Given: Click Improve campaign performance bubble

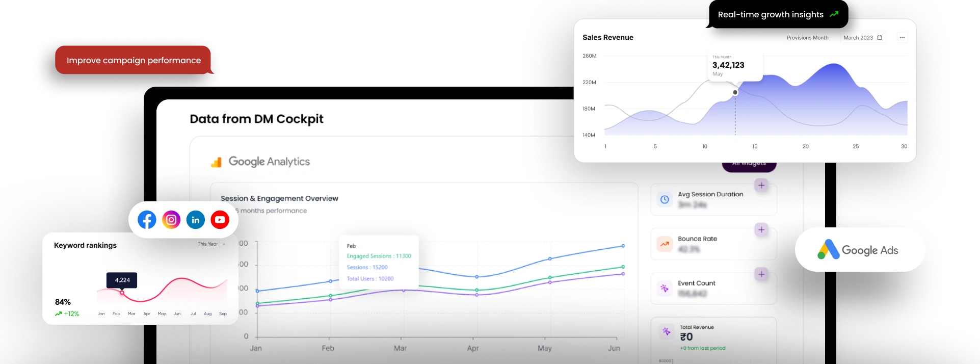Looking at the screenshot, I should (134, 60).
